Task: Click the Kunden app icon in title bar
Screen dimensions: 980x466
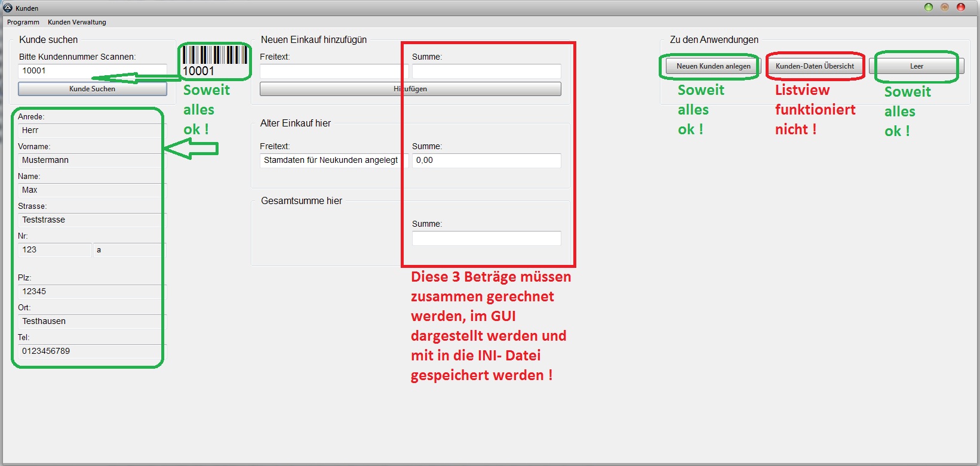Action: coord(8,8)
